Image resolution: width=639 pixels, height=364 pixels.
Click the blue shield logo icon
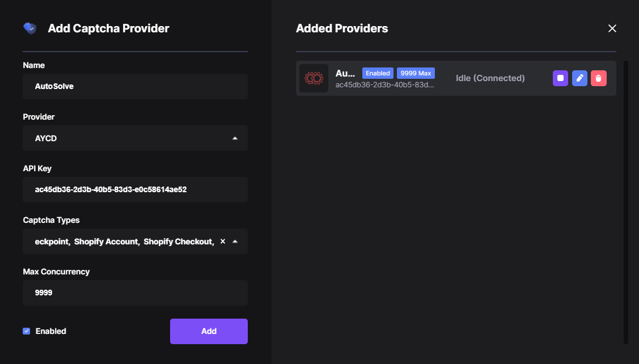[29, 28]
